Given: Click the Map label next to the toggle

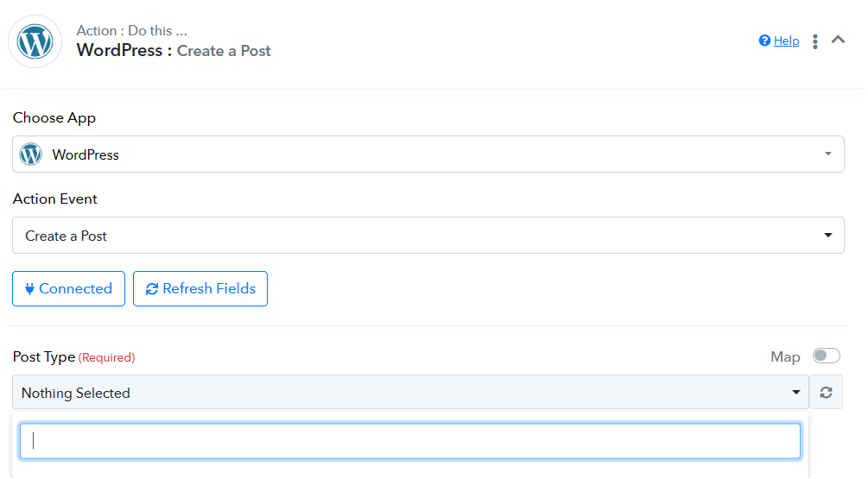Looking at the screenshot, I should pos(785,357).
